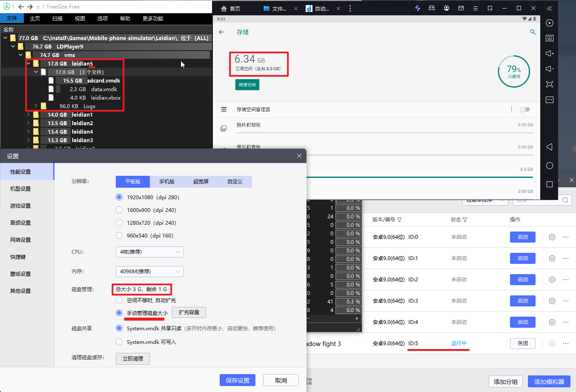Viewport: 576px width, 392px height.
Task: Click the status column filter icon
Action: coord(465,220)
